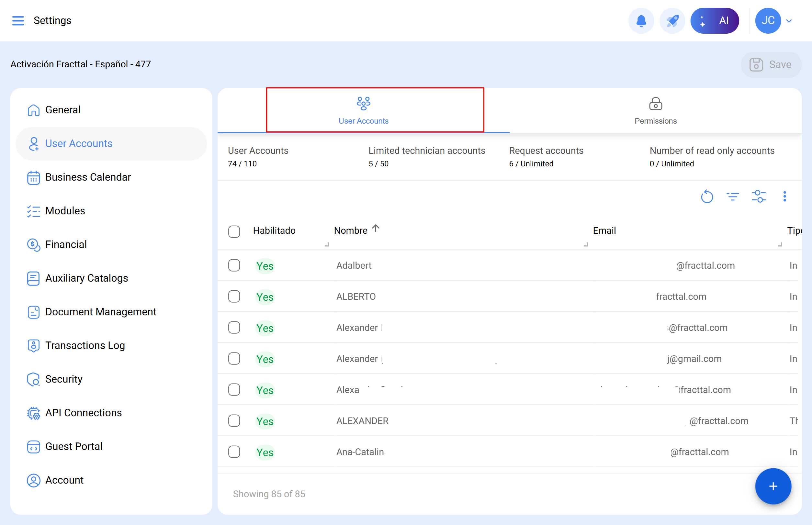Image resolution: width=812 pixels, height=525 pixels.
Task: Open column settings sliders icon
Action: coord(759,197)
